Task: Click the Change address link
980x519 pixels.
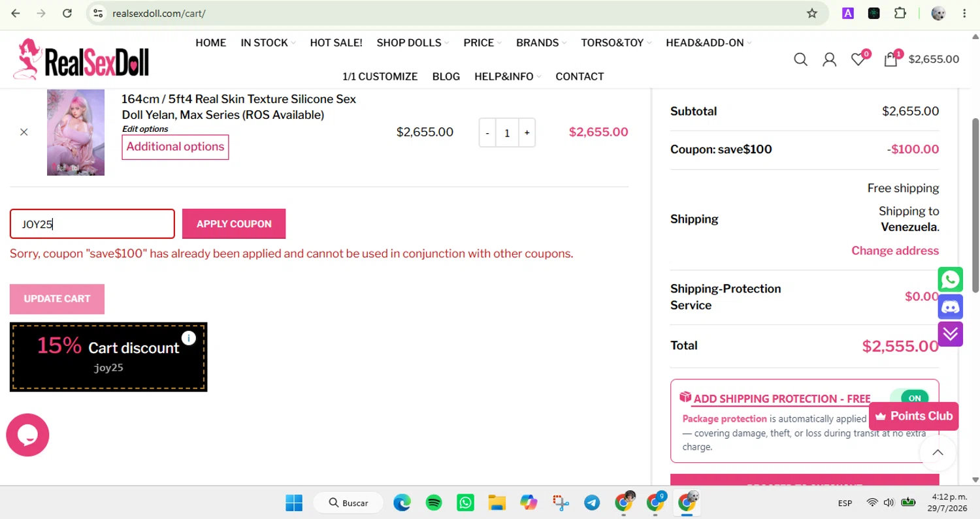Action: click(895, 251)
